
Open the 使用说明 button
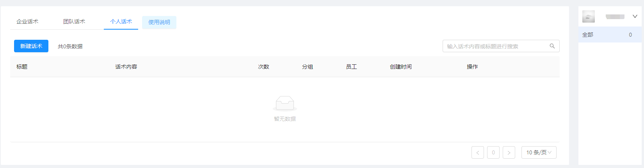click(159, 22)
